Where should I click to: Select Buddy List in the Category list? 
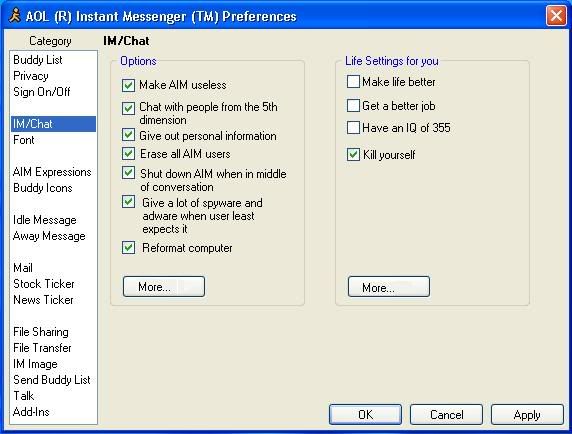(38, 60)
